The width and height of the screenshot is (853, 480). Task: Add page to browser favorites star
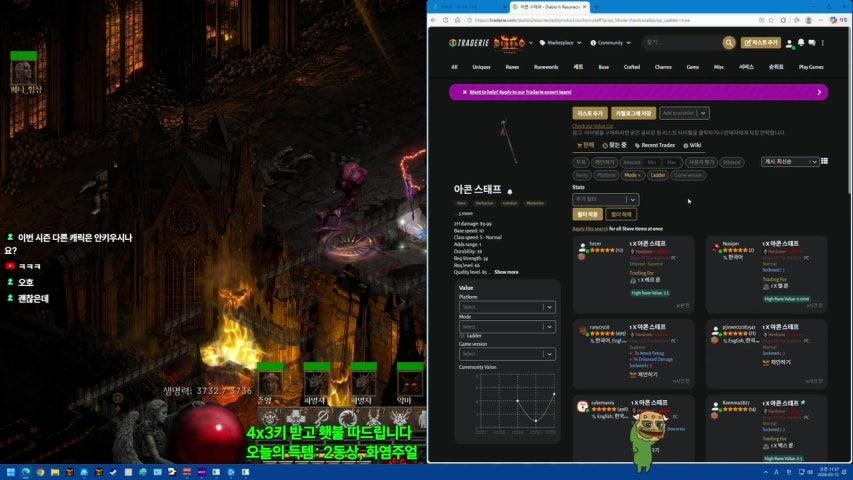click(x=771, y=20)
